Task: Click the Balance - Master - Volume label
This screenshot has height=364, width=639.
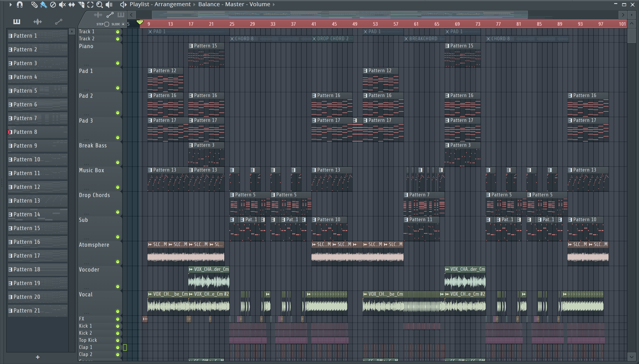Action: [234, 4]
